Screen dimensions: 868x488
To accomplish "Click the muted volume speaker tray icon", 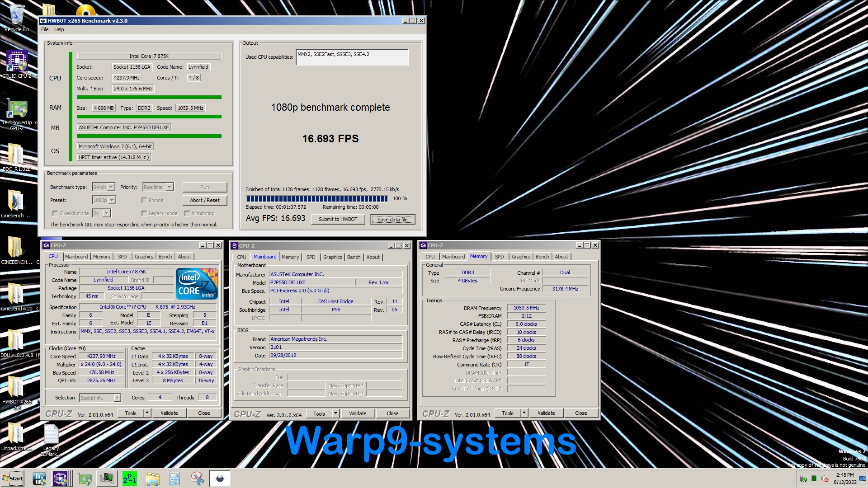I will point(825,479).
